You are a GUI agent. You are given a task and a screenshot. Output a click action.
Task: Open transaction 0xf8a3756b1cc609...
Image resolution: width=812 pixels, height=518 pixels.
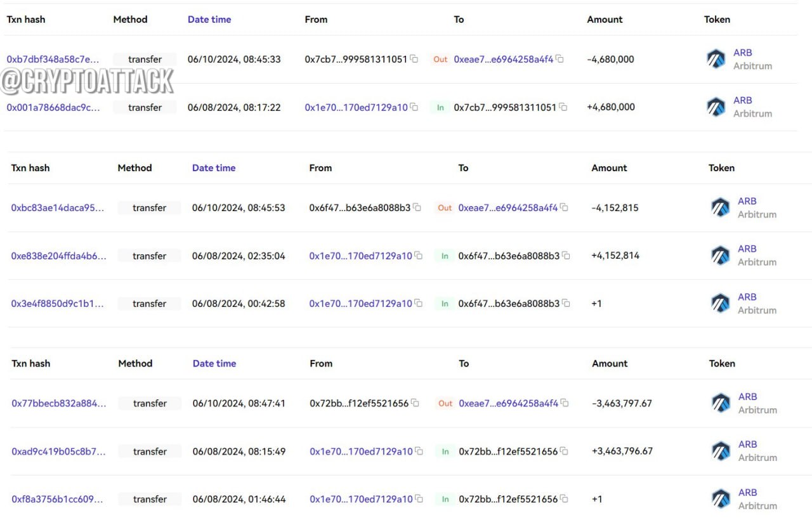click(x=58, y=499)
